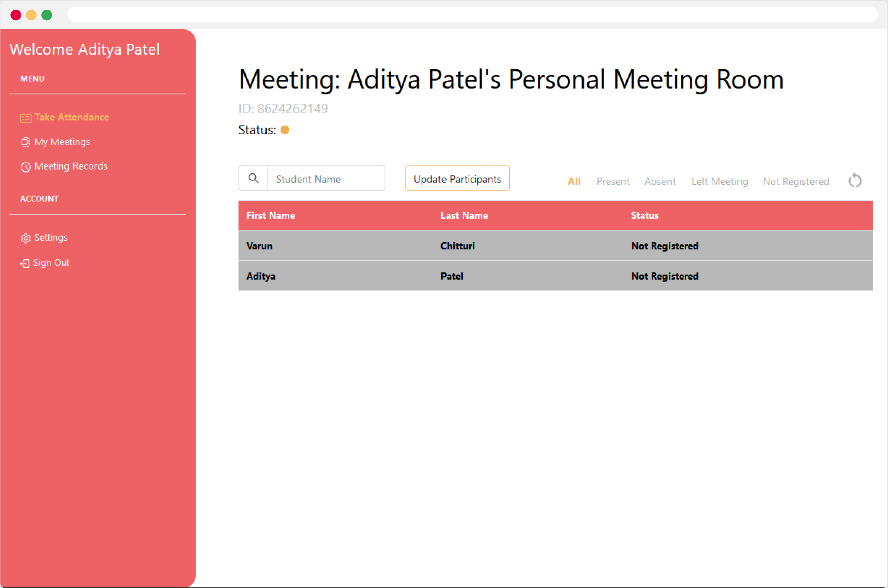
Task: Click the Take Attendance list icon
Action: pos(26,118)
